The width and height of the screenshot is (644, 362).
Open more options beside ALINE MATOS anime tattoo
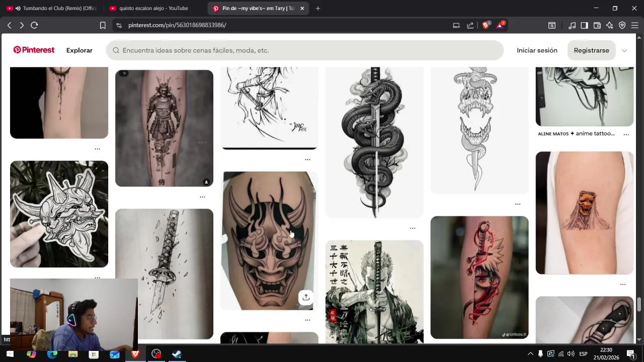click(626, 134)
